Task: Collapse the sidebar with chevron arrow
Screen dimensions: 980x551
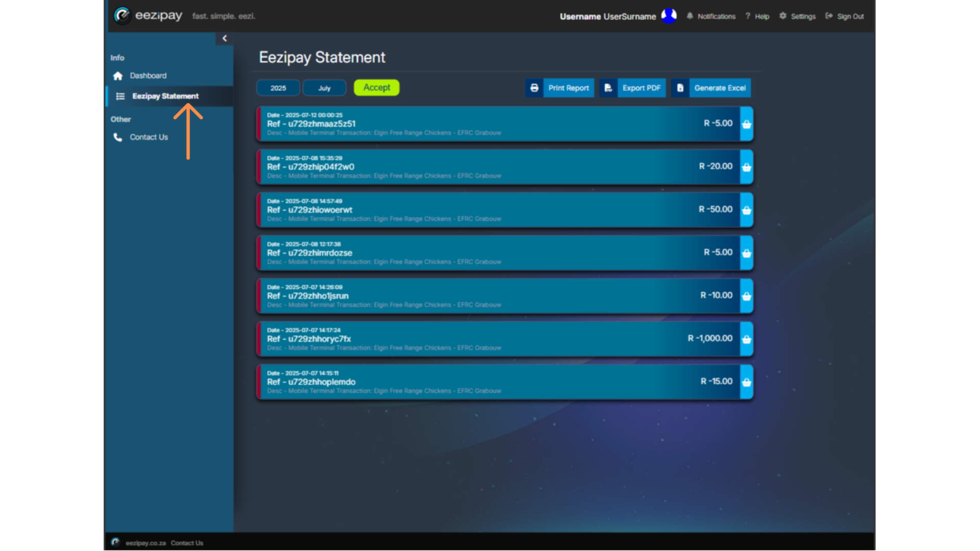Action: [225, 38]
